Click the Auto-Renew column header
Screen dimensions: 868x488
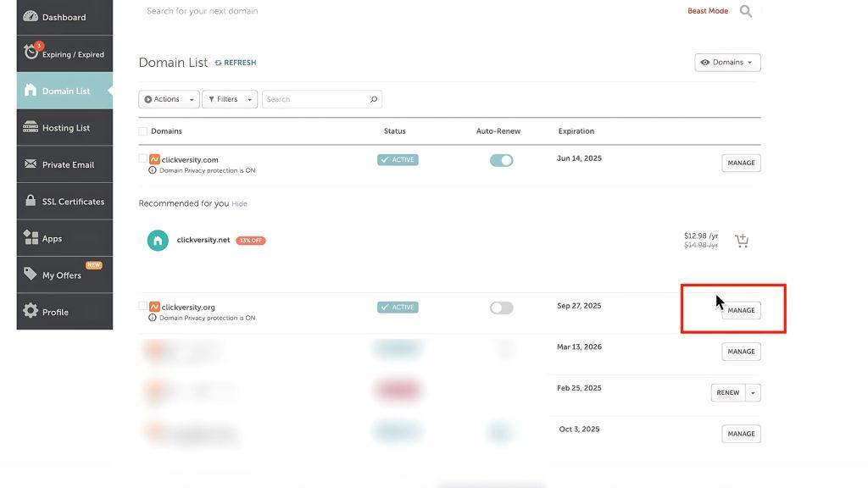coord(498,131)
